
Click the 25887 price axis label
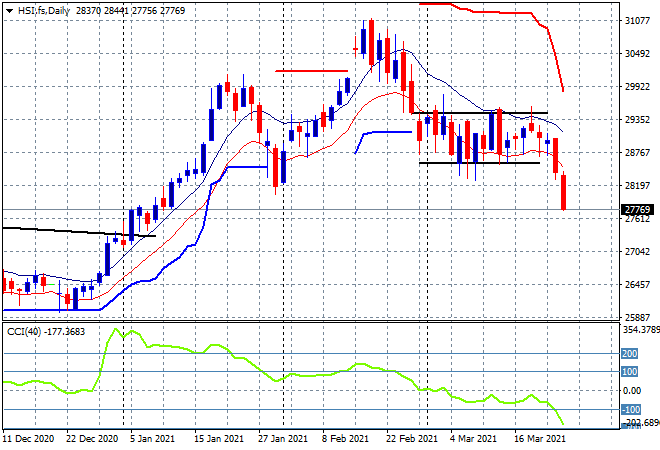[x=637, y=317]
